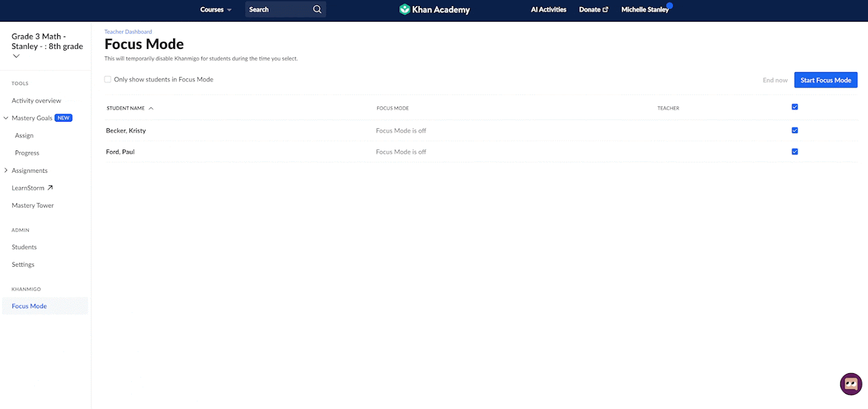Screen dimensions: 868x409
Task: Open Mastery Tower in sidebar
Action: click(x=33, y=205)
